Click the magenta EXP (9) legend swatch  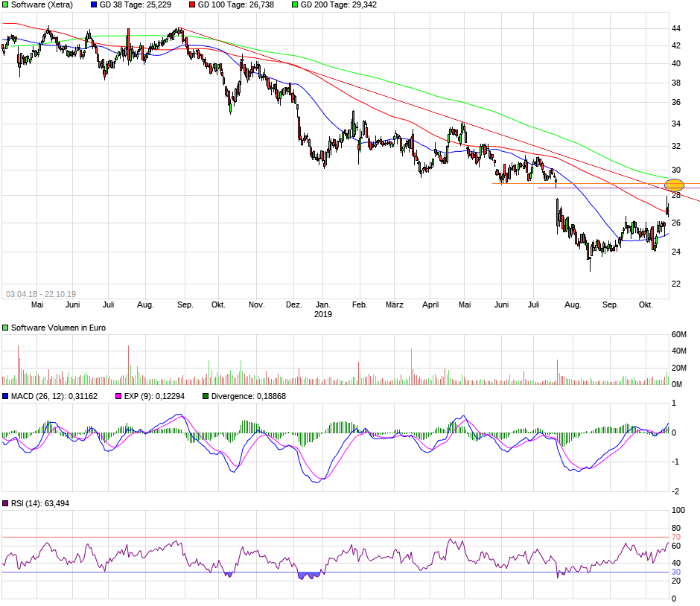[118, 396]
